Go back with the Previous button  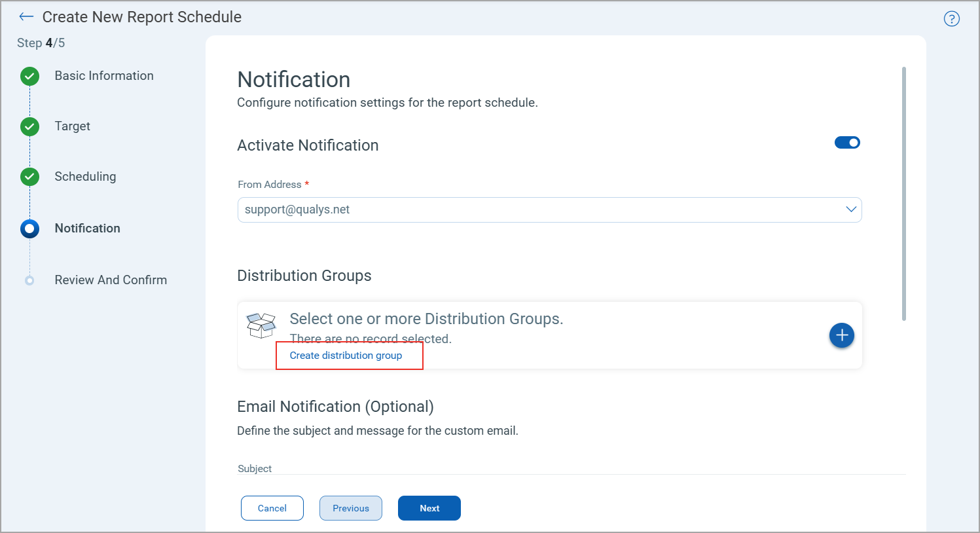click(x=351, y=508)
